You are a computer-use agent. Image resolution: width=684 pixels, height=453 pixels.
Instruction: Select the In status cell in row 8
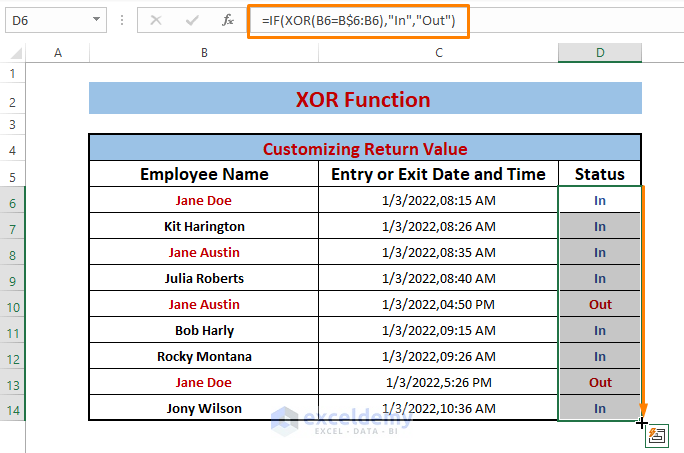pyautogui.click(x=600, y=252)
